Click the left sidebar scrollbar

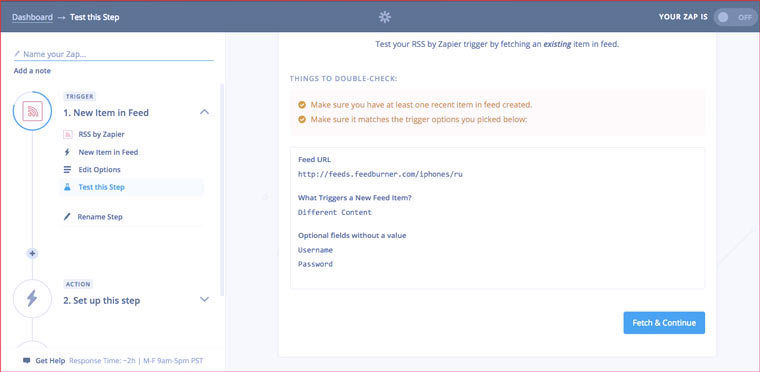pyautogui.click(x=222, y=189)
